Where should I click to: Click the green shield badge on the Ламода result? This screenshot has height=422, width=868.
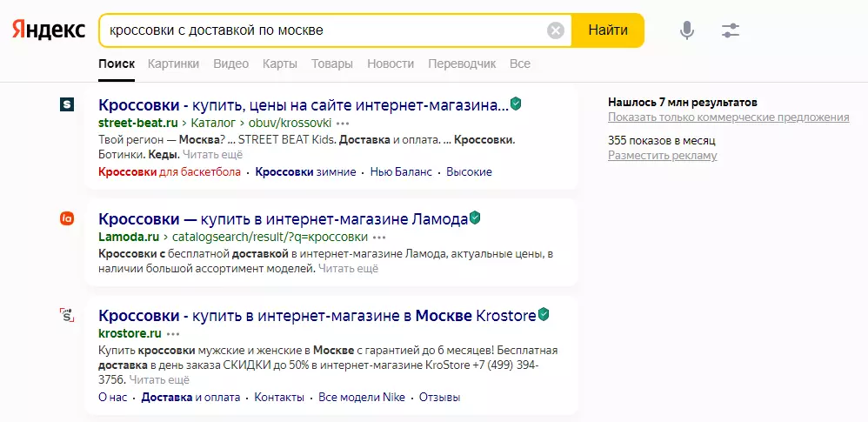point(475,218)
